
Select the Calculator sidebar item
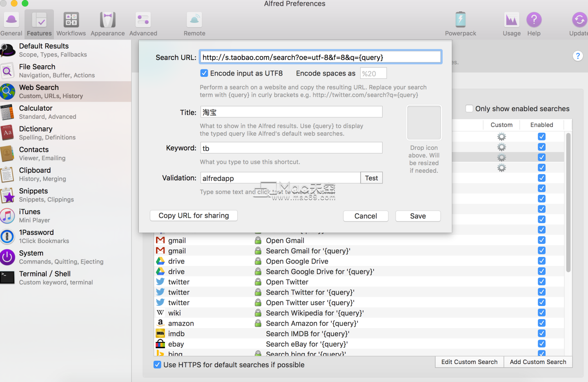click(66, 112)
